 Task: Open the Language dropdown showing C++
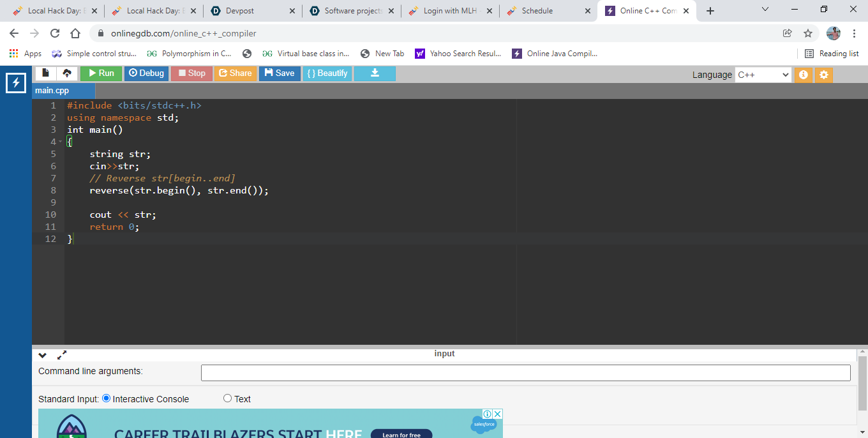pyautogui.click(x=763, y=75)
